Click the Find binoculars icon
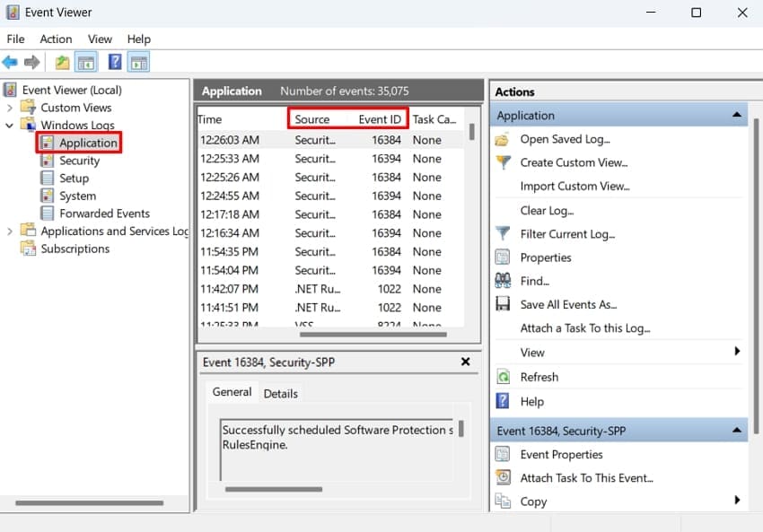Viewport: 763px width, 532px height. 503,280
